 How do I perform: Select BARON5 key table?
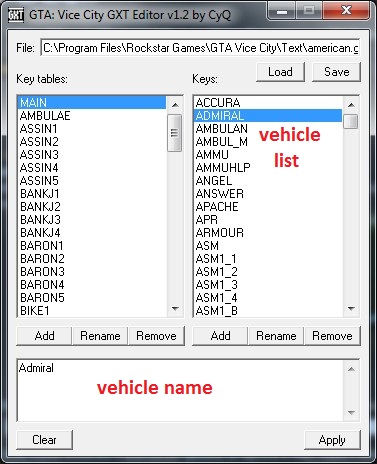(x=92, y=297)
